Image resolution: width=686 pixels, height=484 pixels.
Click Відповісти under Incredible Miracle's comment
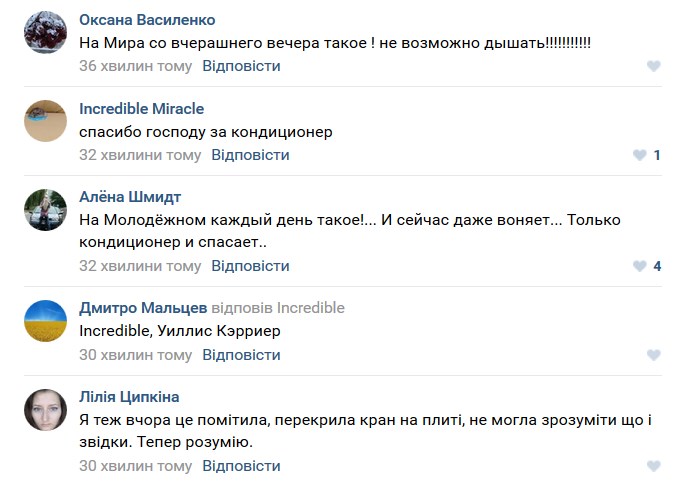tap(250, 155)
